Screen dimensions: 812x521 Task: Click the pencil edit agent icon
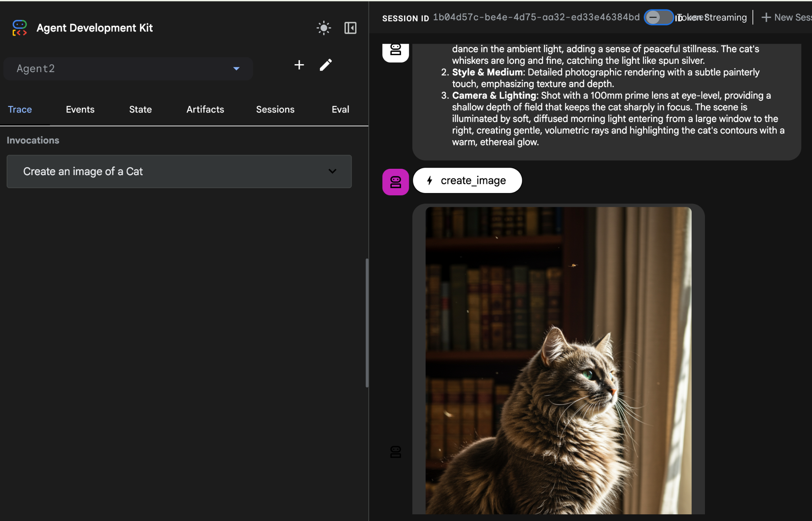pyautogui.click(x=326, y=65)
